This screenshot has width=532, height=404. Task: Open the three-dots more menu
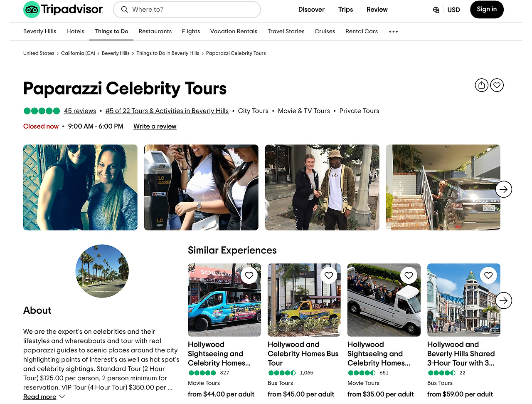click(x=394, y=32)
